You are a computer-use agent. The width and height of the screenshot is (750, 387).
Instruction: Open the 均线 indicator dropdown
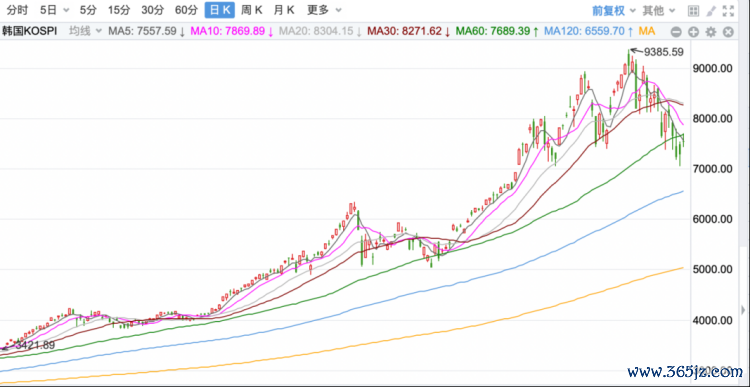click(85, 32)
